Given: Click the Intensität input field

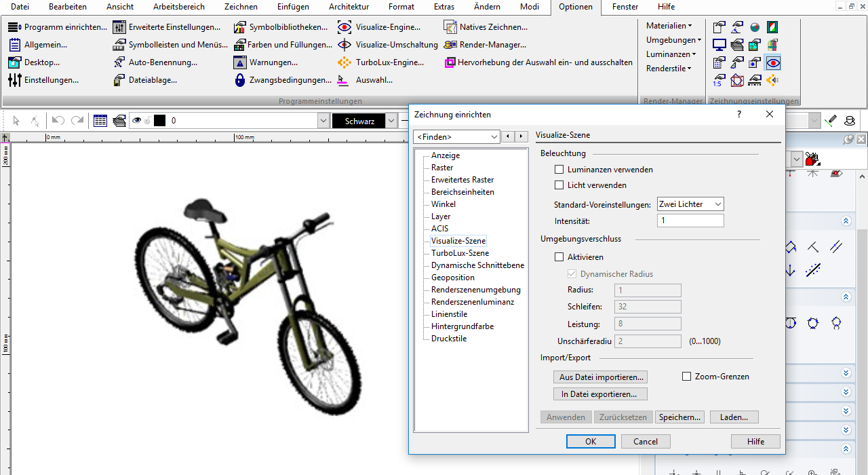Looking at the screenshot, I should (x=690, y=221).
